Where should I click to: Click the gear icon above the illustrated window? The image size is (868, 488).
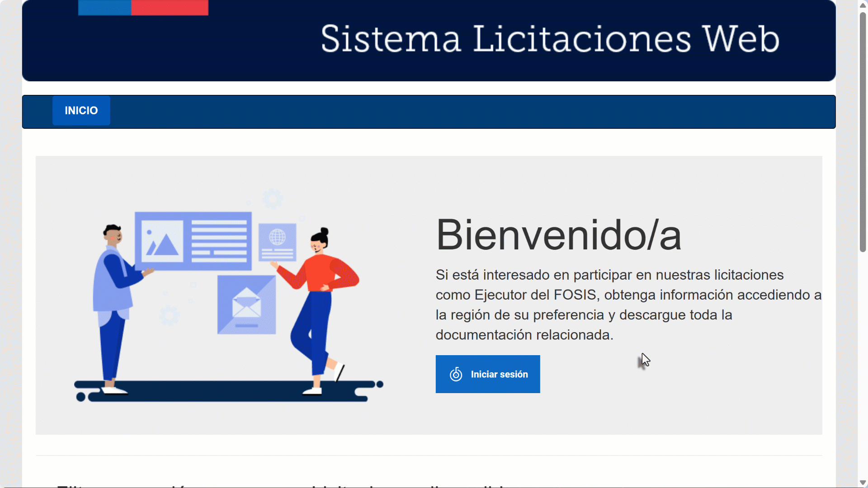[273, 199]
